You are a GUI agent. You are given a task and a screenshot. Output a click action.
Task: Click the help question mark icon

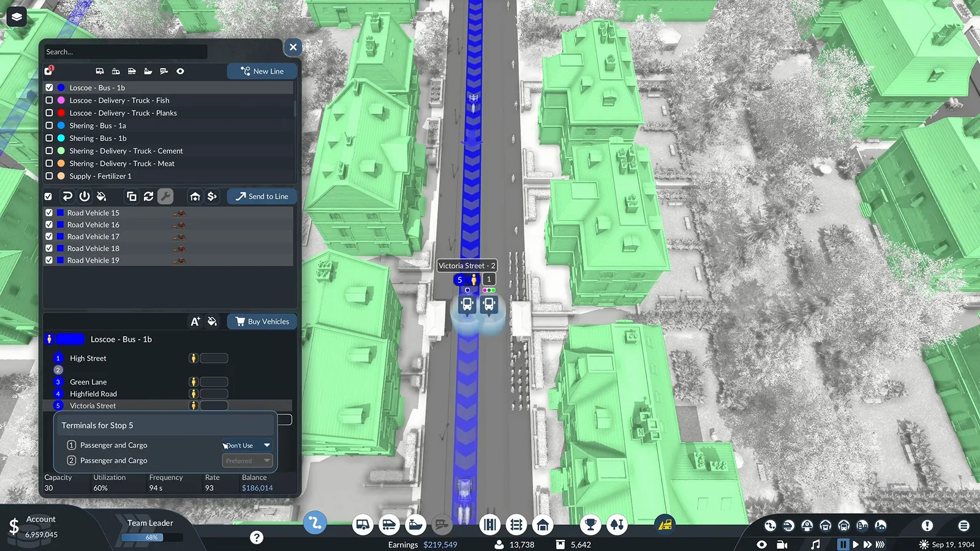click(x=257, y=538)
